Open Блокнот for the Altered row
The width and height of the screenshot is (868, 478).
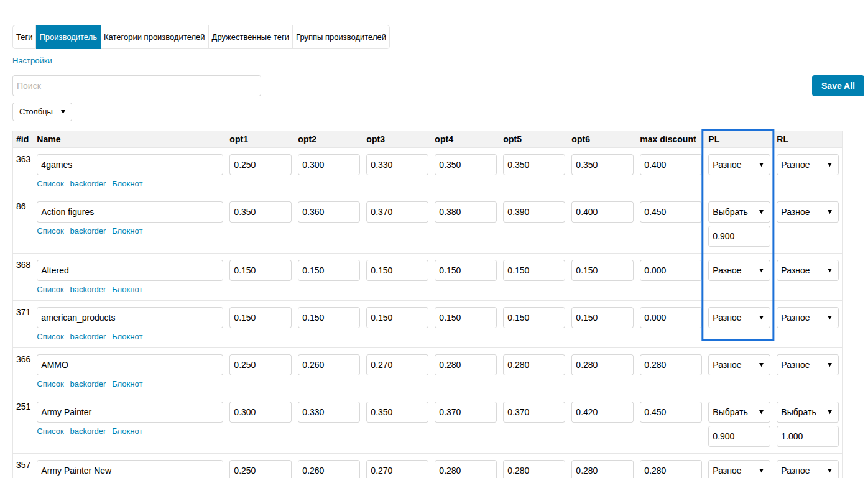127,289
